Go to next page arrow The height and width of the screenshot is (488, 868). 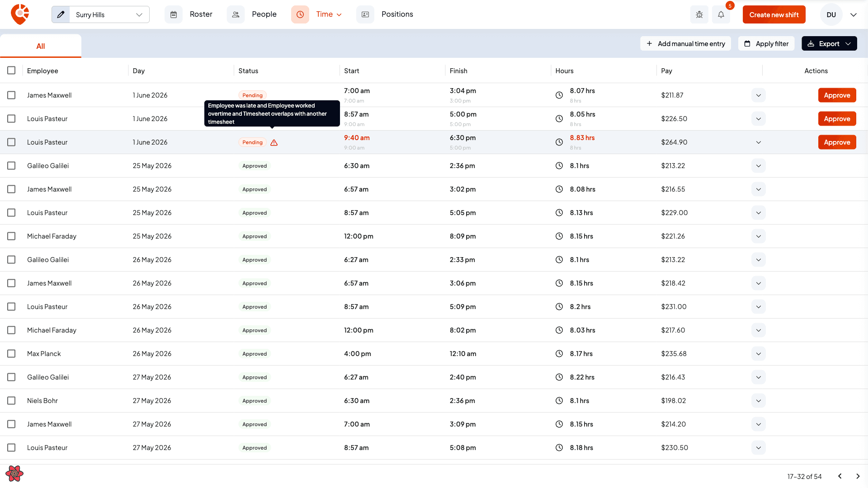(x=858, y=476)
